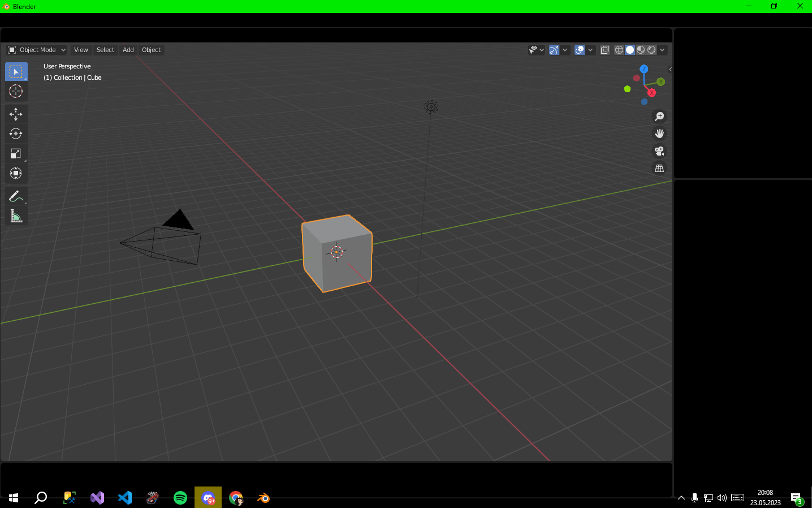Toggle viewport overlays on or off
Viewport: 812px width, 508px height.
580,50
